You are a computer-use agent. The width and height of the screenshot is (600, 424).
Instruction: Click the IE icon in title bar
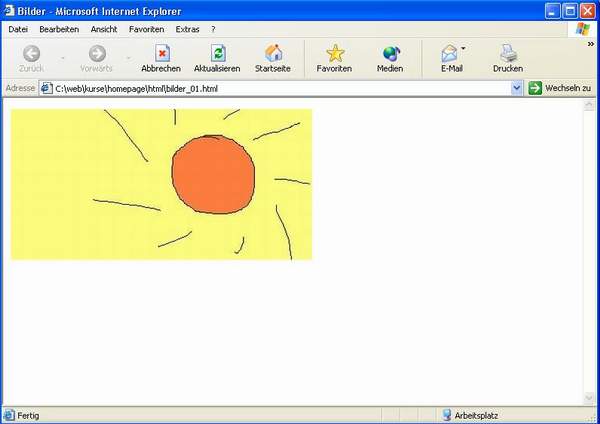9,11
